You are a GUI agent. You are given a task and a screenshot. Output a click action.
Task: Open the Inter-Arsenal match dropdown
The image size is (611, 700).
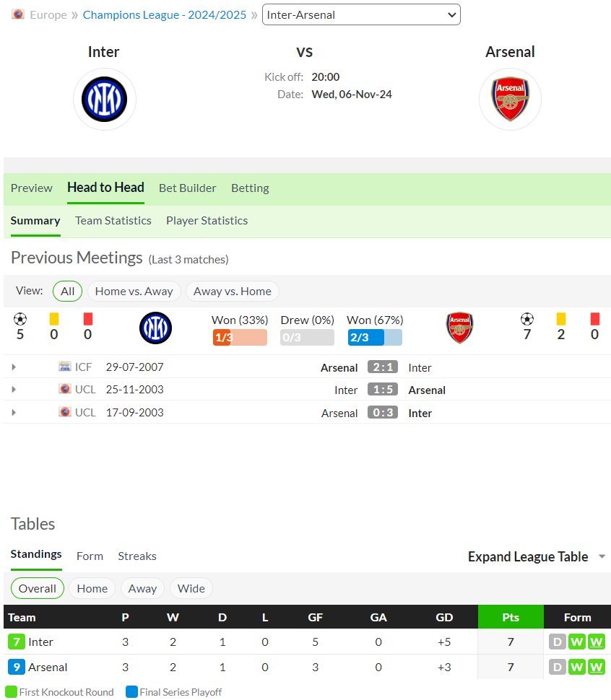[361, 14]
